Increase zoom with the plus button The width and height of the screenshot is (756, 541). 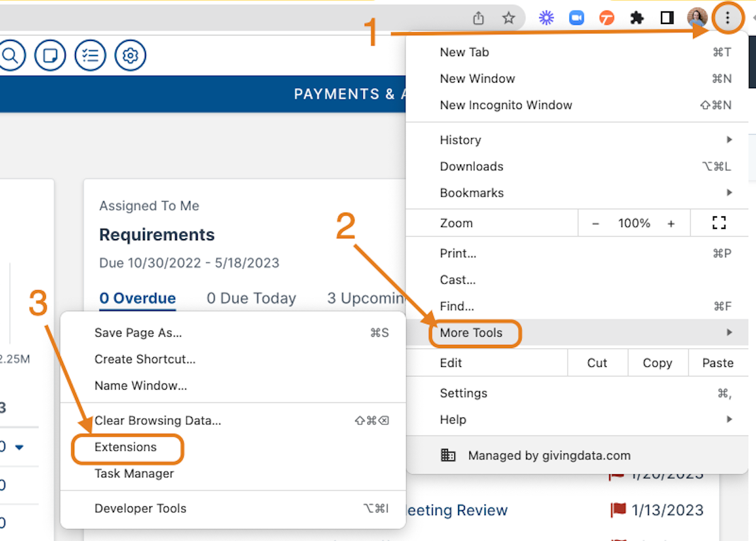671,223
